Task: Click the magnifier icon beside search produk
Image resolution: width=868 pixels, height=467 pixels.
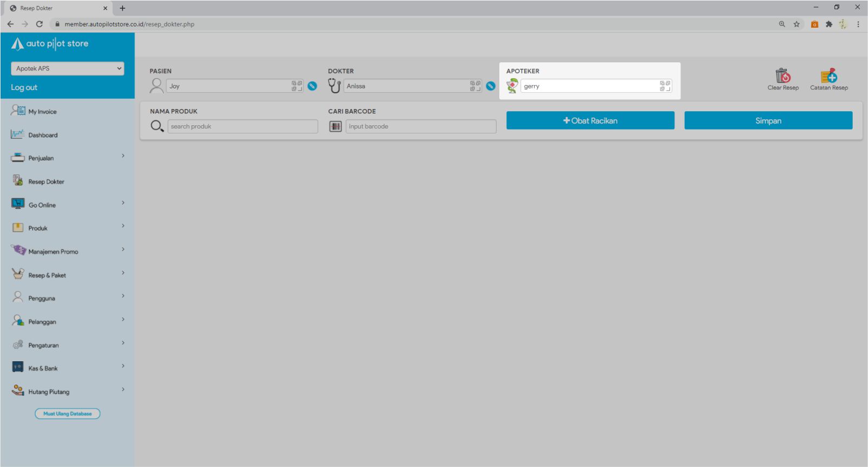Action: (x=157, y=126)
